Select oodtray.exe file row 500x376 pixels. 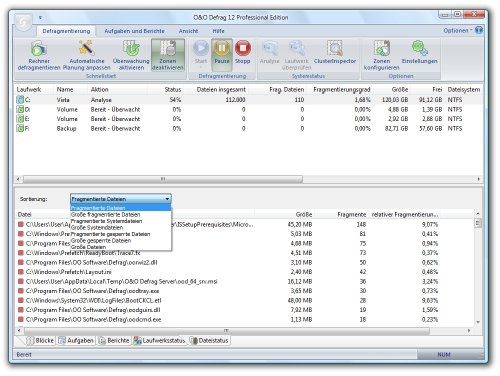(228, 291)
